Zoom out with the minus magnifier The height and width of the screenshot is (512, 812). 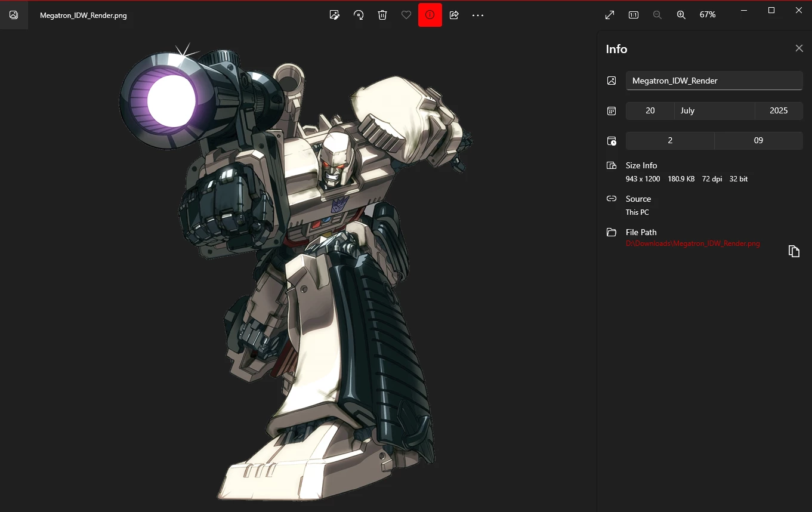[657, 15]
